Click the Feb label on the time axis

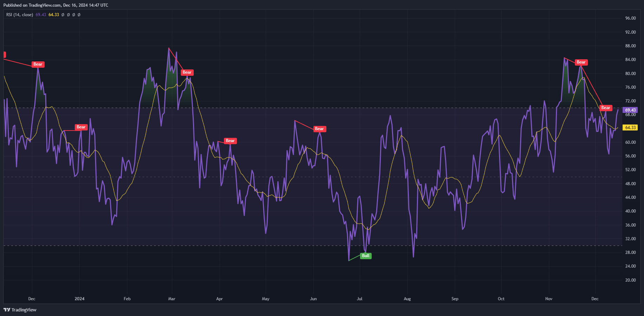tap(127, 299)
